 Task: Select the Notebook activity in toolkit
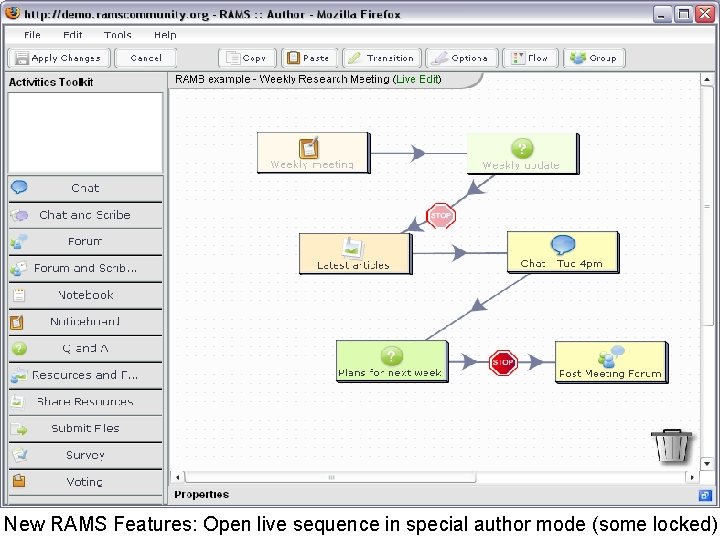[x=85, y=295]
